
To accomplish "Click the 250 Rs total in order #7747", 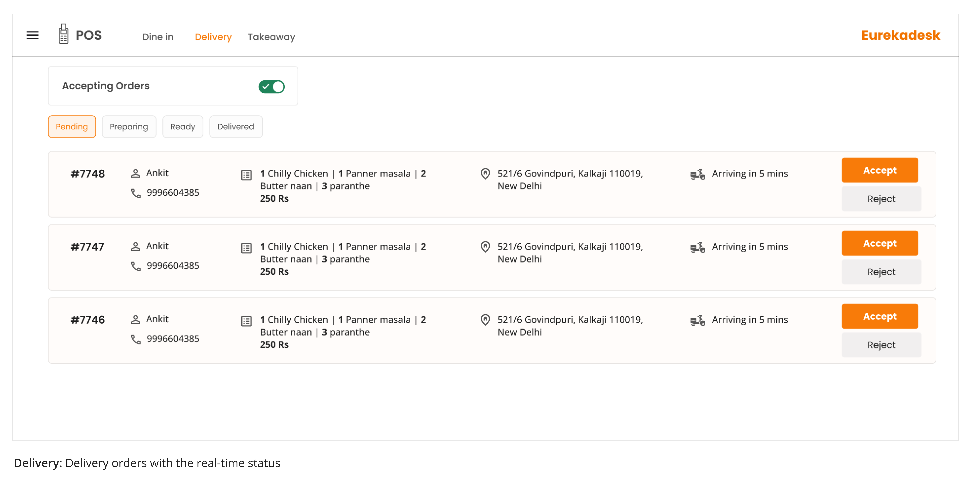I will click(274, 272).
